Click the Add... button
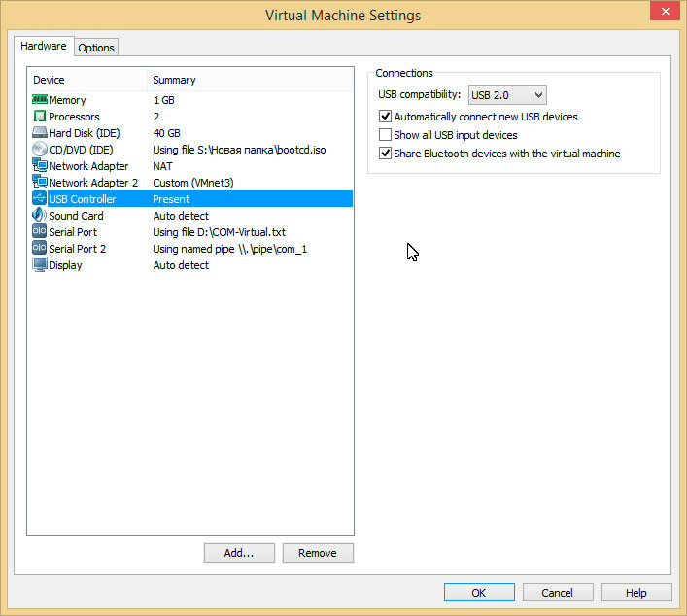 pos(238,553)
